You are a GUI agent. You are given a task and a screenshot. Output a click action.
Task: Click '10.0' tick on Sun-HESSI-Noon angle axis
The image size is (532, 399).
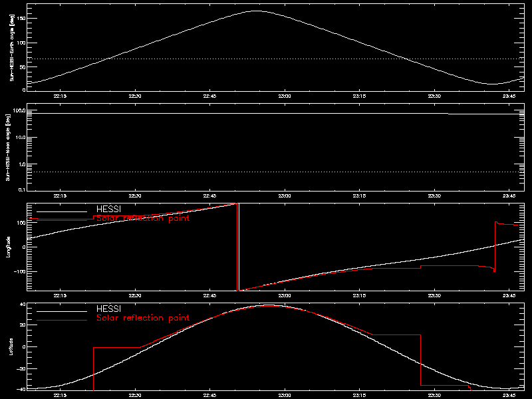click(x=21, y=137)
